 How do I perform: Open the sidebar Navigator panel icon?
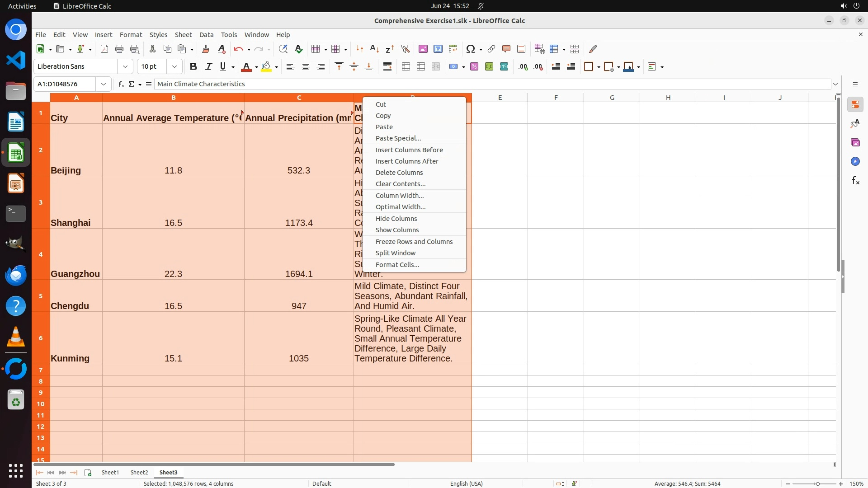[x=855, y=161]
